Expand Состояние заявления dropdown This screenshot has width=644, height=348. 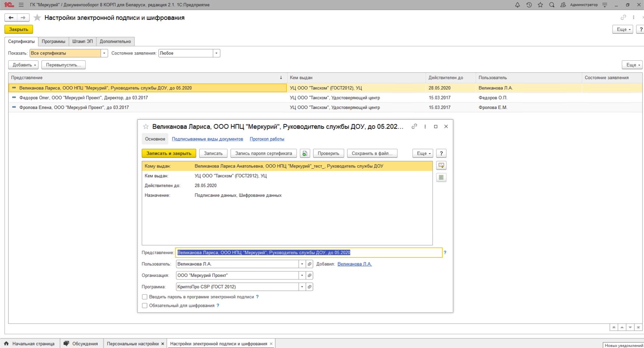217,53
